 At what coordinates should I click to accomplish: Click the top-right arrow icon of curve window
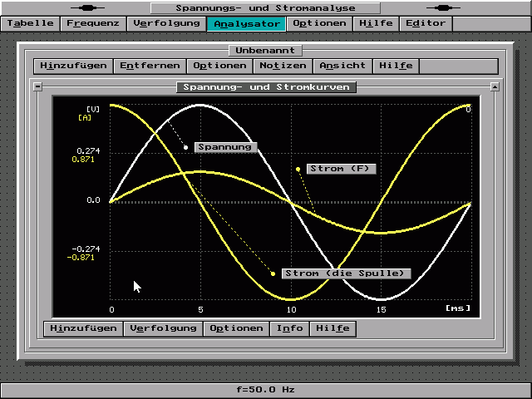(x=495, y=86)
